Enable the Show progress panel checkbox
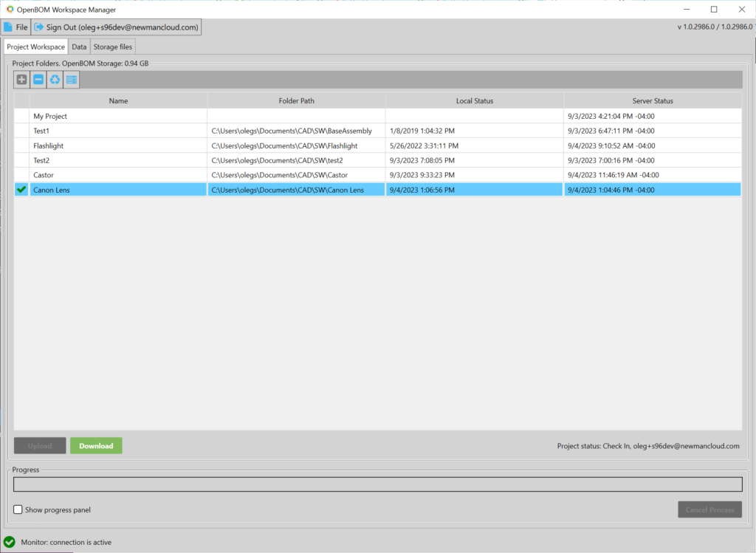The image size is (756, 553). (x=18, y=509)
